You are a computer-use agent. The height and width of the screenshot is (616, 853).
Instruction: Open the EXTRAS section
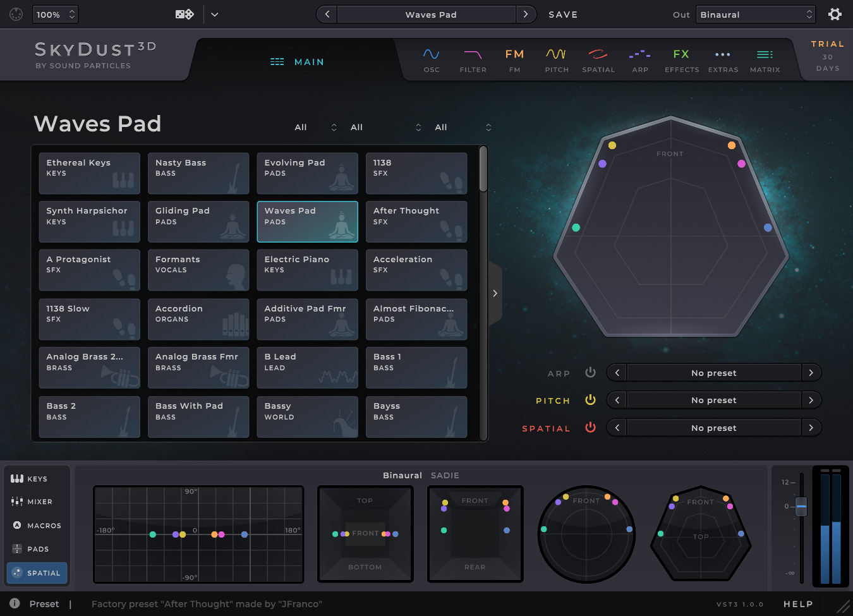723,61
